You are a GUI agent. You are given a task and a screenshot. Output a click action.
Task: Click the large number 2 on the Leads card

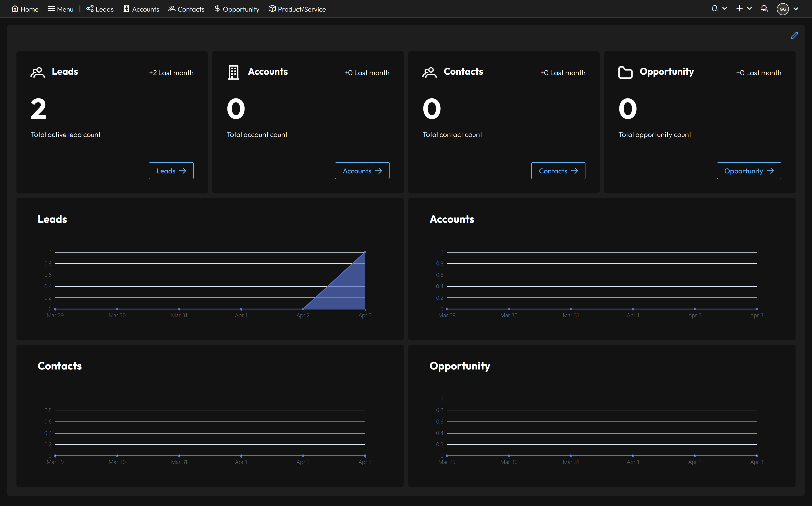coord(38,109)
